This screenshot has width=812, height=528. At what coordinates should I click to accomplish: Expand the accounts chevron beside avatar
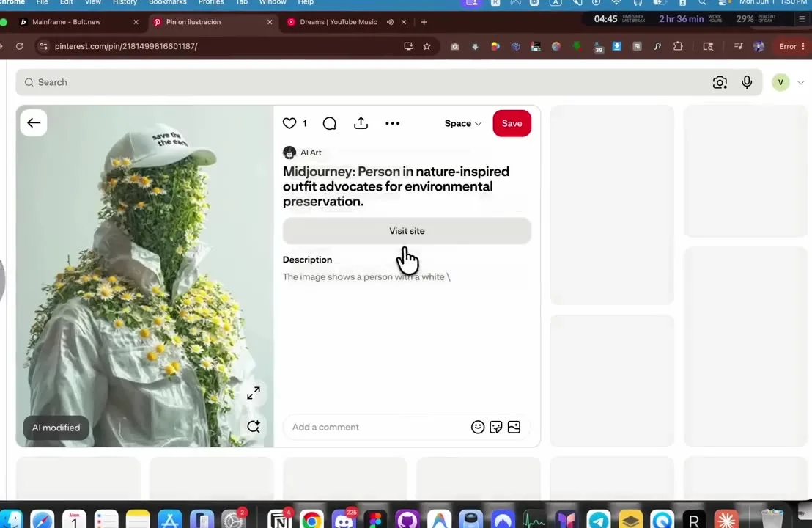pos(800,82)
